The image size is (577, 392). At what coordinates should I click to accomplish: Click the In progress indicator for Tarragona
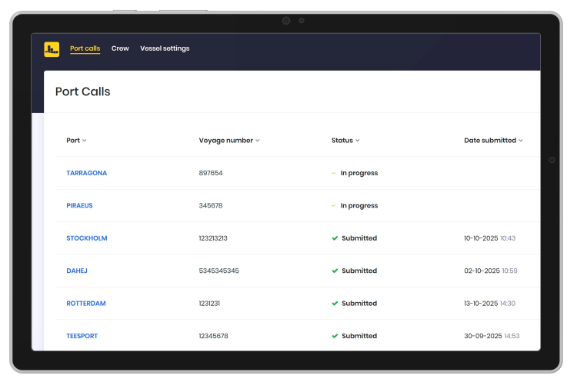pos(334,173)
